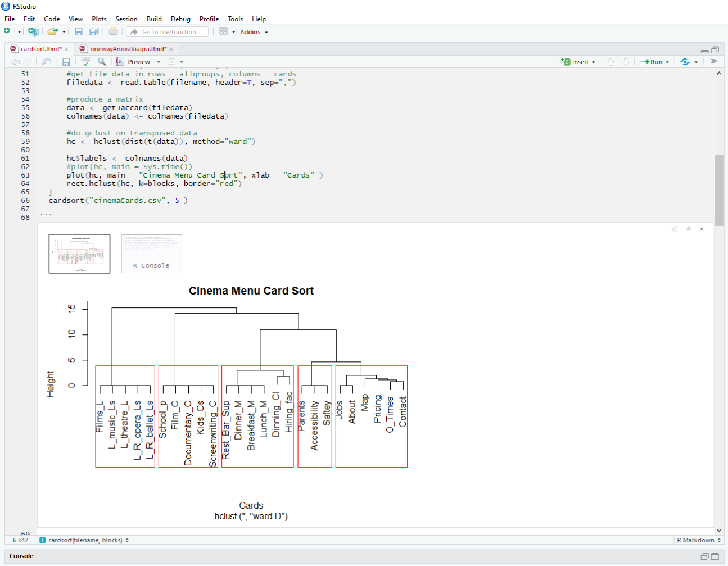Screen dimensions: 728x566
Task: Click the Find/Replace magnifier icon
Action: pos(102,61)
